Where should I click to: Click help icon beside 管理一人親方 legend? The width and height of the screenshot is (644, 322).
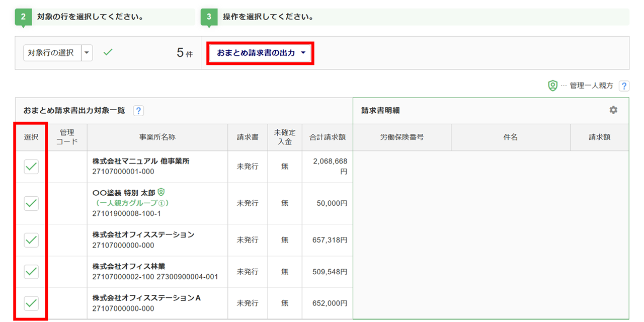pos(624,86)
